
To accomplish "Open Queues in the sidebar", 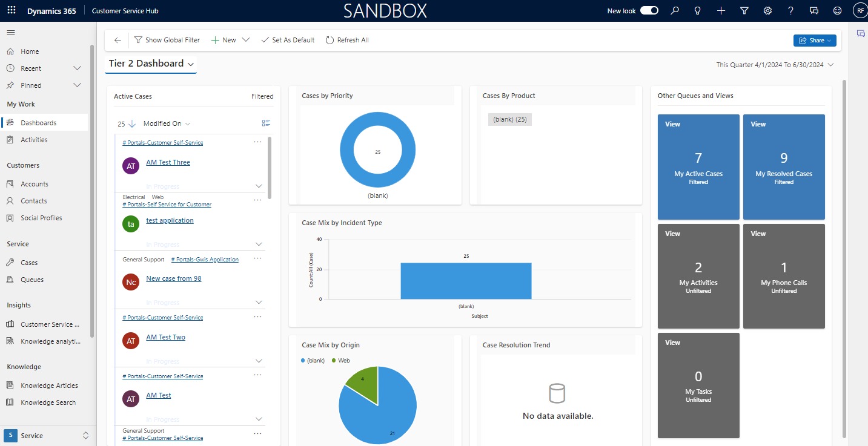I will pos(31,279).
